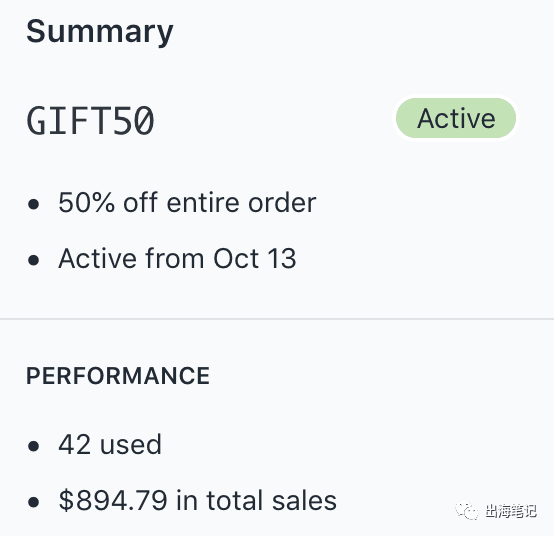This screenshot has height=536, width=554.
Task: Click the Summary heading
Action: pyautogui.click(x=100, y=33)
